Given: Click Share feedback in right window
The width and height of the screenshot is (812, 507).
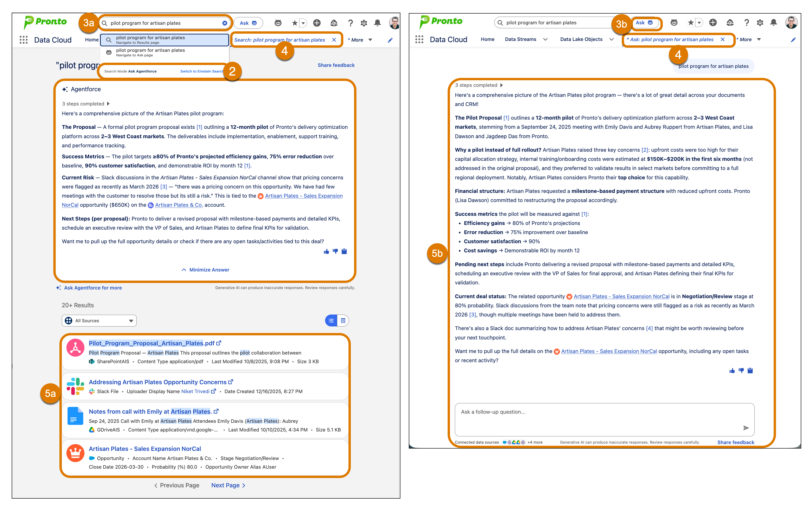Looking at the screenshot, I should tap(736, 442).
